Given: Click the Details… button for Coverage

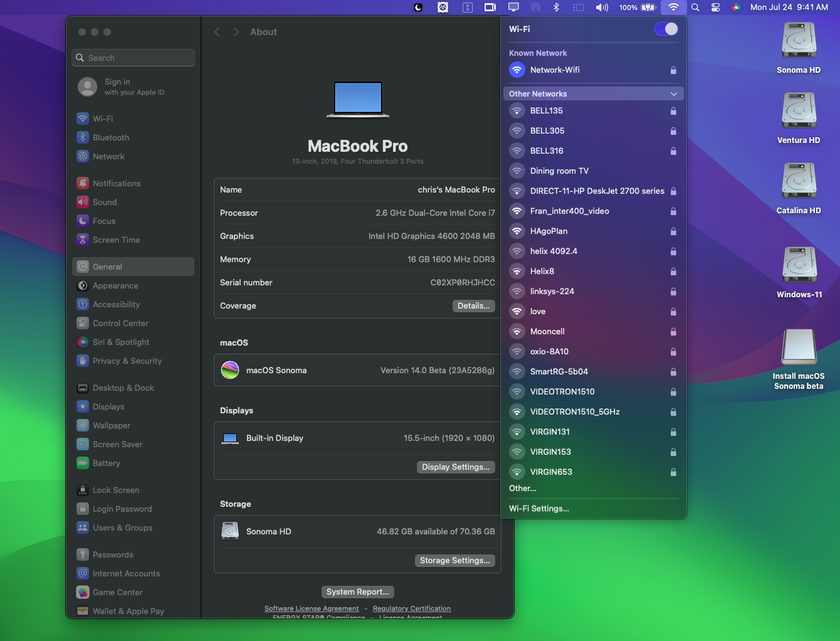Looking at the screenshot, I should pos(474,305).
